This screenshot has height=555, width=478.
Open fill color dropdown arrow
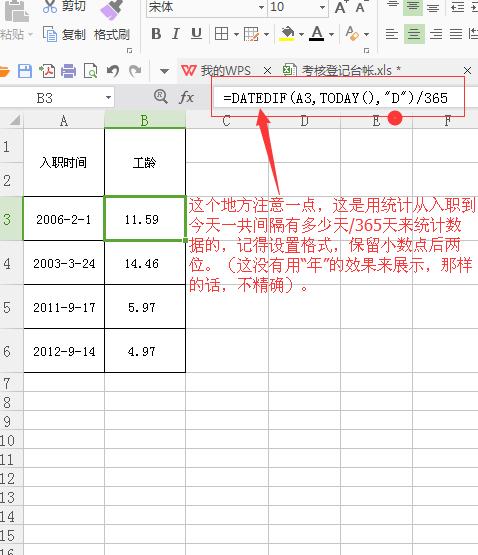(301, 34)
